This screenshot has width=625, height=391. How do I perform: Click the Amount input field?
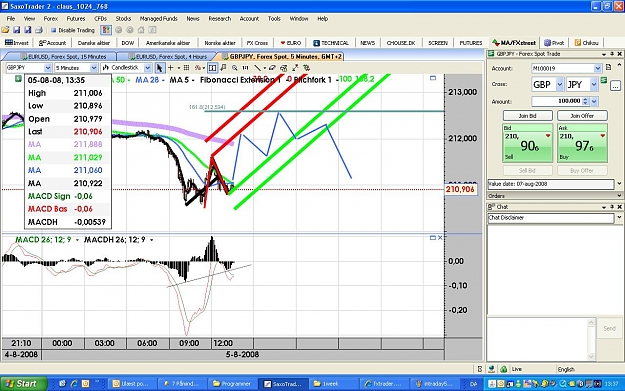(556, 102)
